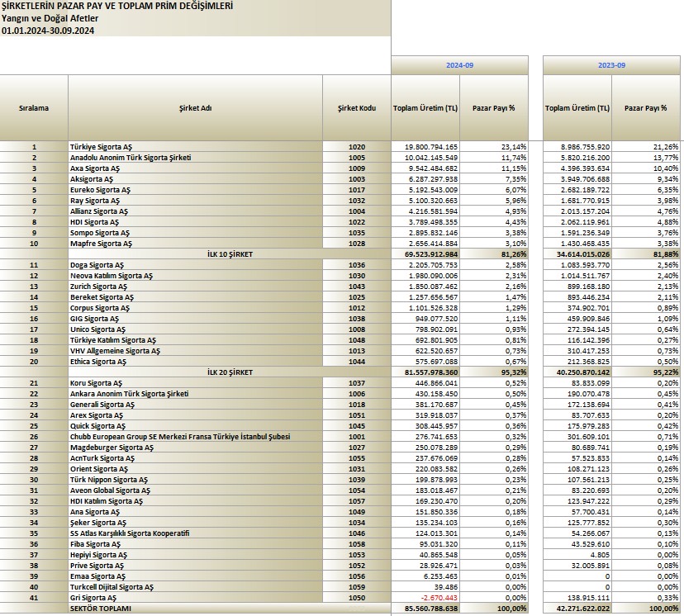Click the HDI Sigorta AŞ name cell
Viewport: 684px width, 616px height.
[x=195, y=222]
